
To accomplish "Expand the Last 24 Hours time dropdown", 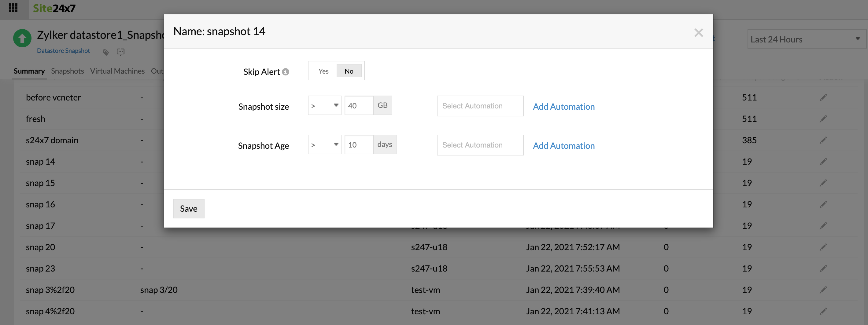I will [x=806, y=39].
